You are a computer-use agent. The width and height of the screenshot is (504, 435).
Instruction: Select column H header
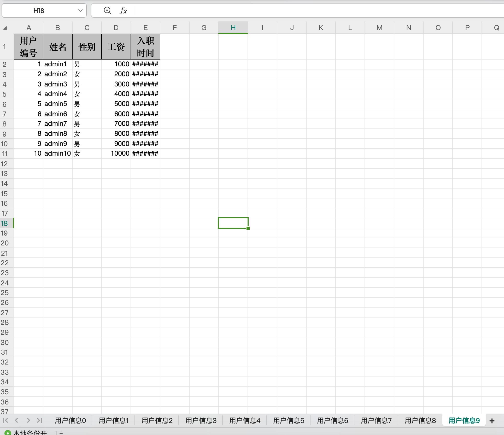(x=233, y=28)
